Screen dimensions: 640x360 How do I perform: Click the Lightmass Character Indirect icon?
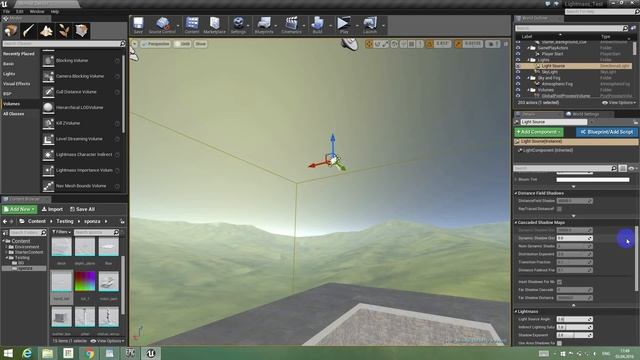click(x=48, y=154)
